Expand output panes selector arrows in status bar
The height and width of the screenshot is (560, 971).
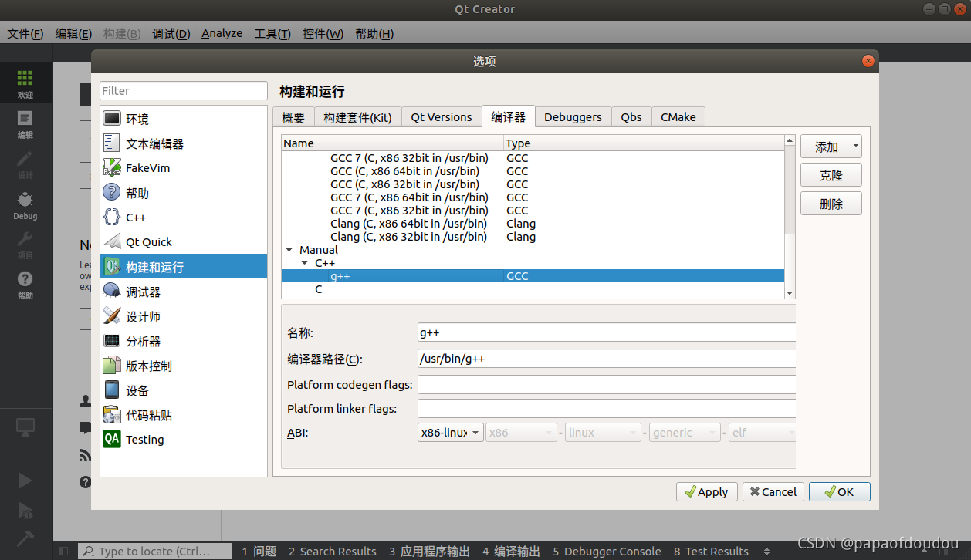[766, 552]
